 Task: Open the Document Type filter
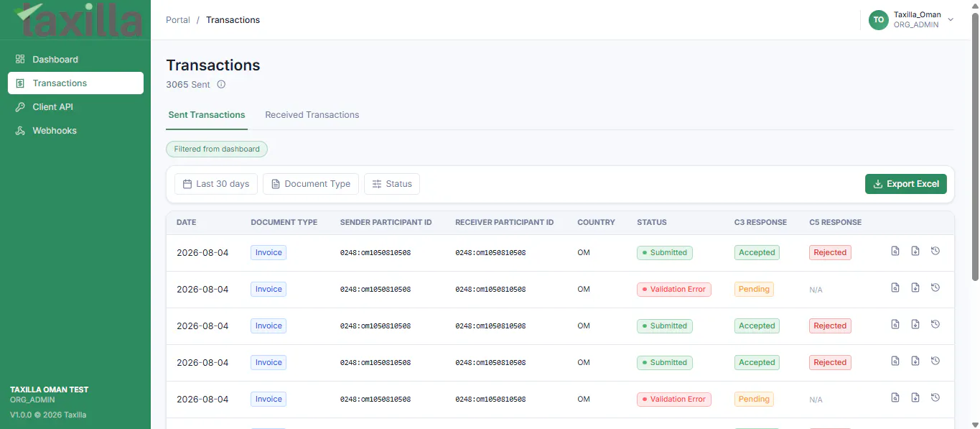(310, 184)
